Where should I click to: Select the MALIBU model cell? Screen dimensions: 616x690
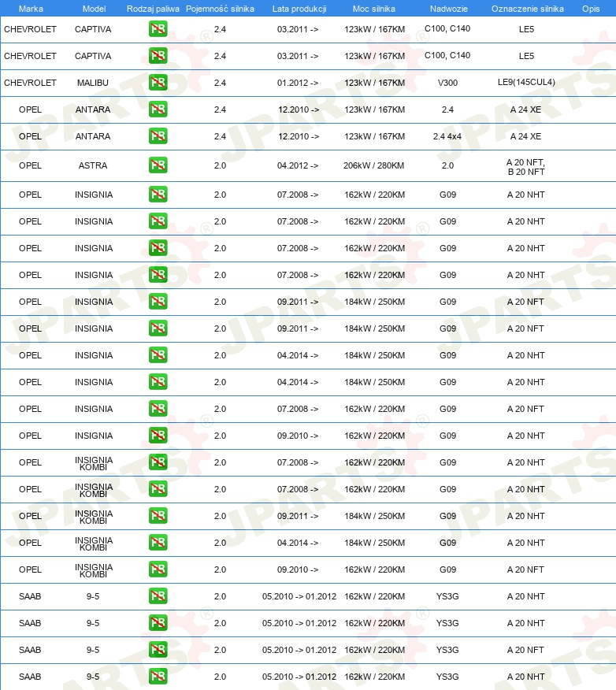pos(93,83)
